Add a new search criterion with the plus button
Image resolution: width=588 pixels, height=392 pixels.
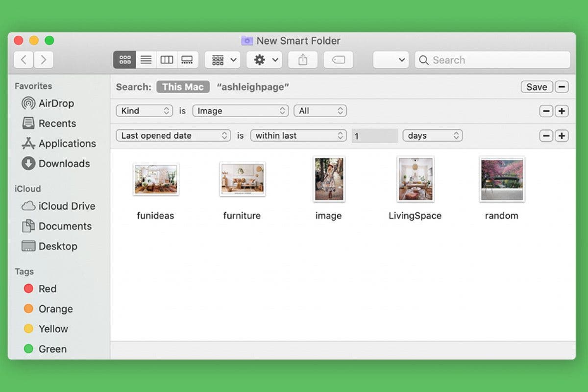click(x=562, y=111)
